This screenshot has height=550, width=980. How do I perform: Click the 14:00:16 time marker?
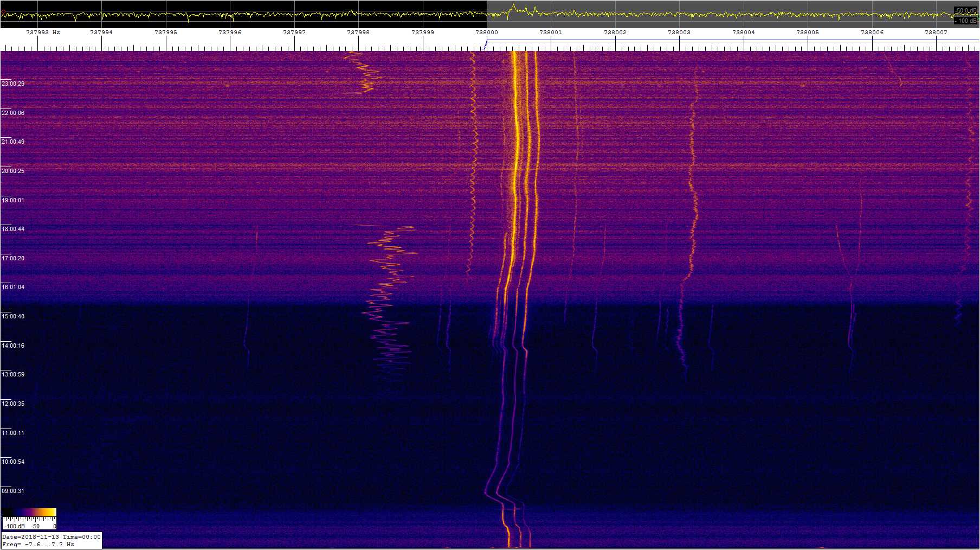(x=13, y=346)
